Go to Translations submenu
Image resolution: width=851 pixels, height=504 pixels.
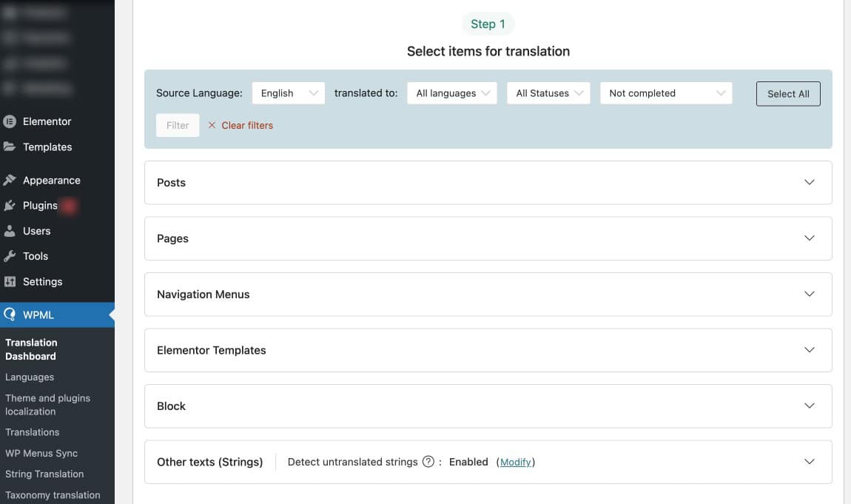point(32,432)
